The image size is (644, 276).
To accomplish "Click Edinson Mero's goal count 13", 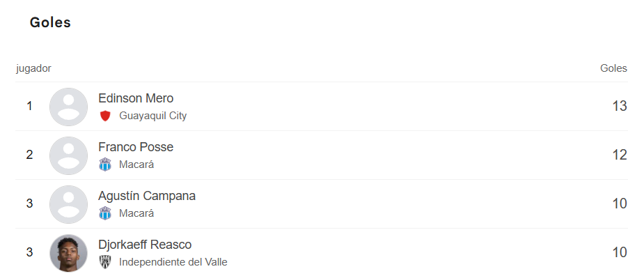I will pyautogui.click(x=620, y=106).
